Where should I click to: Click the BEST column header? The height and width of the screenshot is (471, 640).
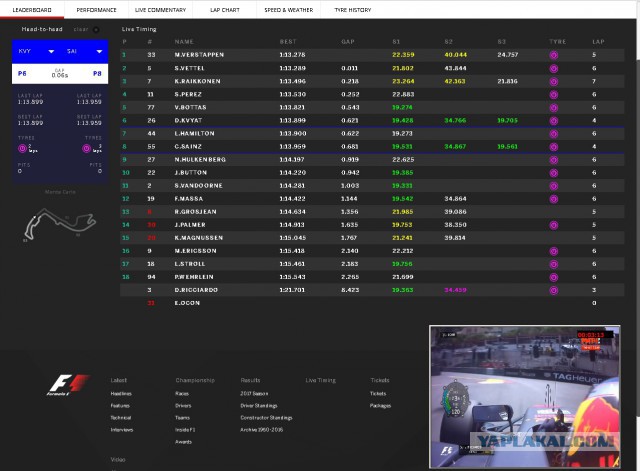pos(288,42)
